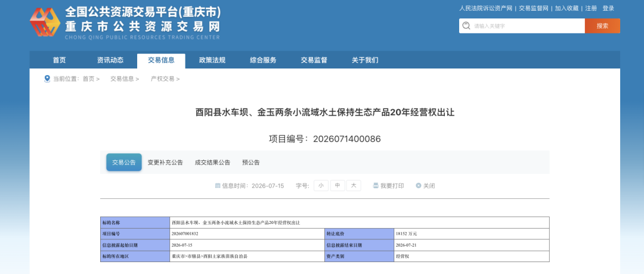Set font size to 大
The image size is (644, 274).
pos(354,185)
